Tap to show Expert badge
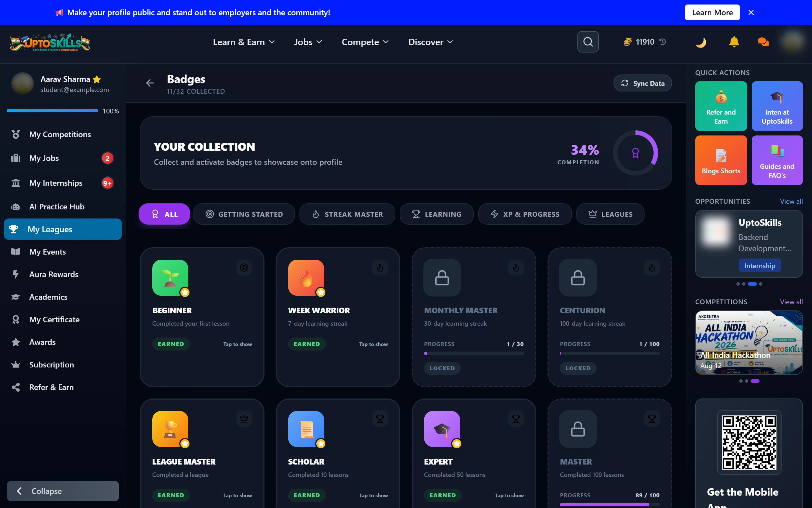 [x=509, y=495]
